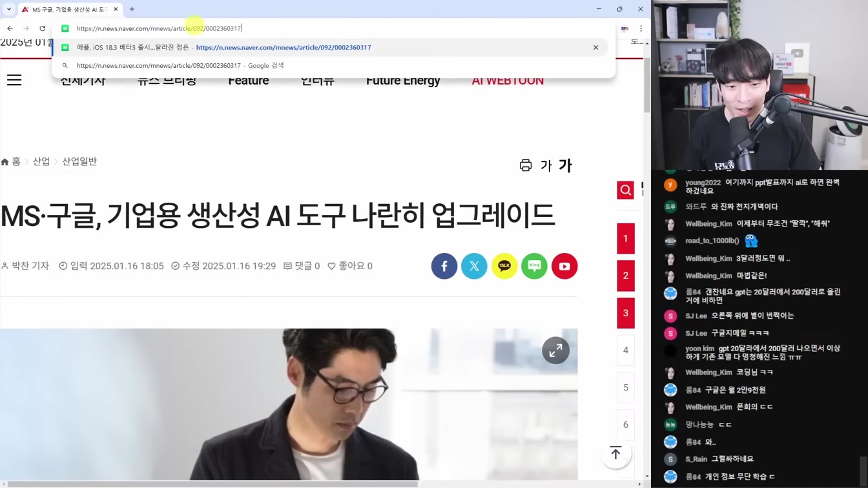Viewport: 868px width, 488px height.
Task: Decrease font size with small 가
Action: pyautogui.click(x=546, y=166)
